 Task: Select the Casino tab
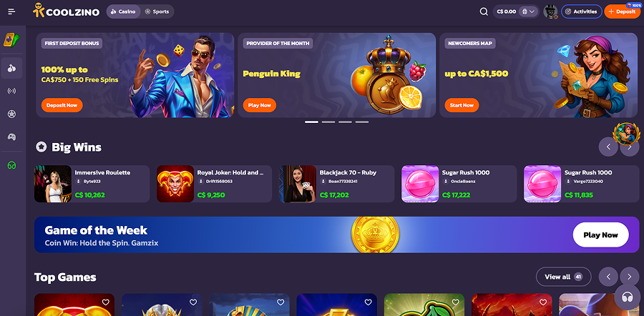point(123,11)
